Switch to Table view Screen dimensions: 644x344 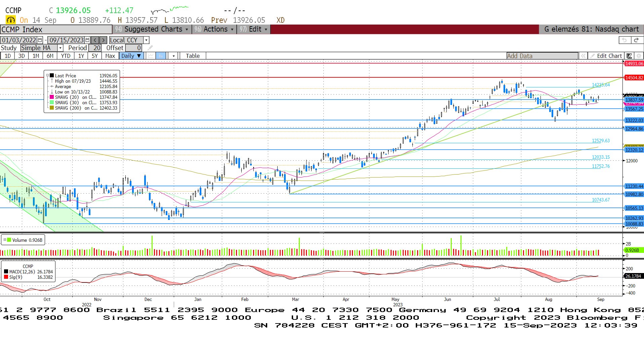point(193,56)
